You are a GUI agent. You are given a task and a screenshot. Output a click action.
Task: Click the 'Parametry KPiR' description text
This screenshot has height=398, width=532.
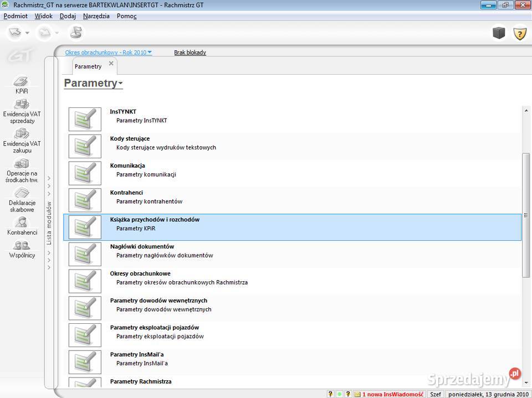pyautogui.click(x=136, y=229)
